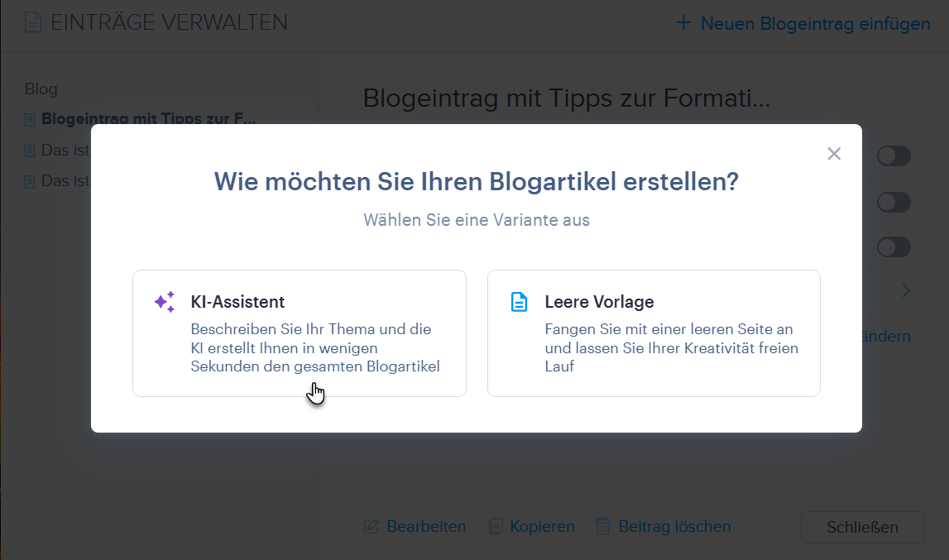Click the plus icon beside Neuen Blogeintrag
The image size is (949, 560).
[683, 23]
